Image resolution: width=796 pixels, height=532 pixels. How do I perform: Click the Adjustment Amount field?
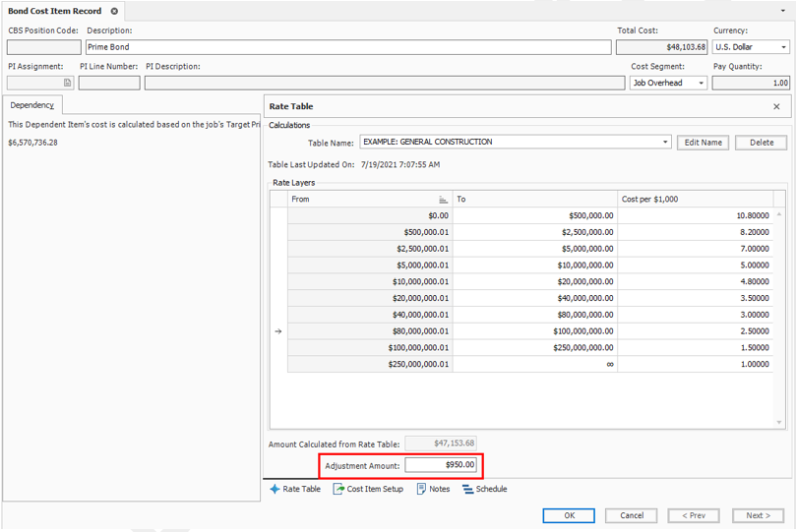coord(441,465)
